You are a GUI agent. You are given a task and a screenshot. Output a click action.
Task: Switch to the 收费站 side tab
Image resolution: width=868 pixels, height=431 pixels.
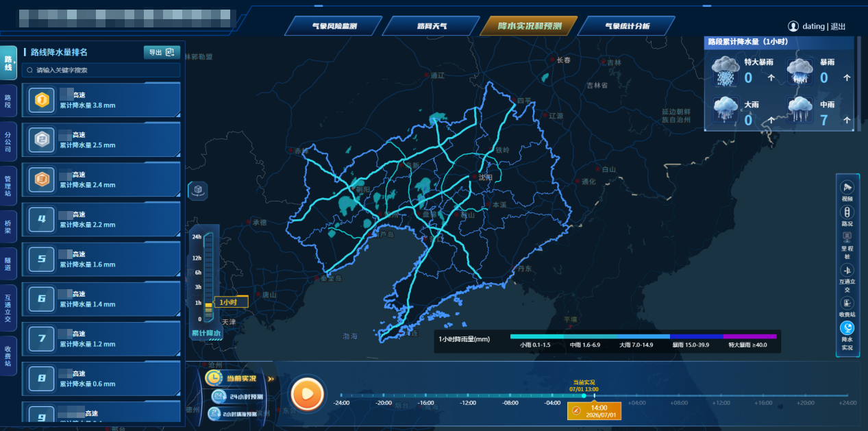click(x=8, y=356)
